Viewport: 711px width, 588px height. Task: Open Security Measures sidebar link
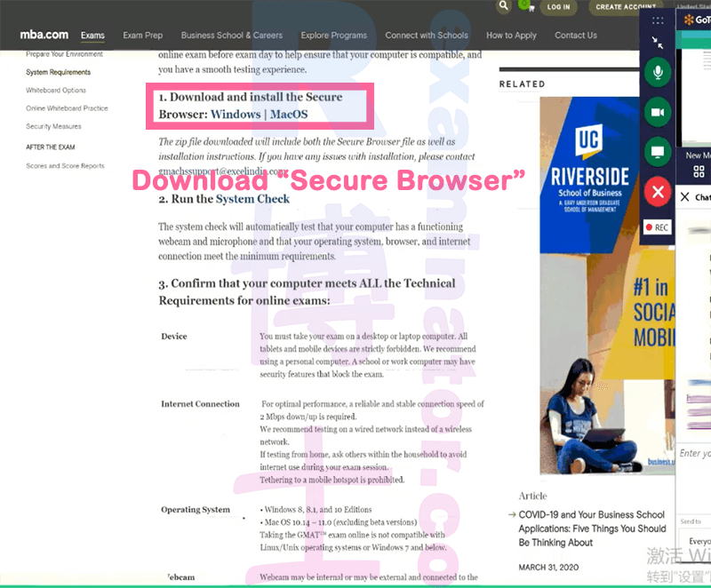pos(53,126)
